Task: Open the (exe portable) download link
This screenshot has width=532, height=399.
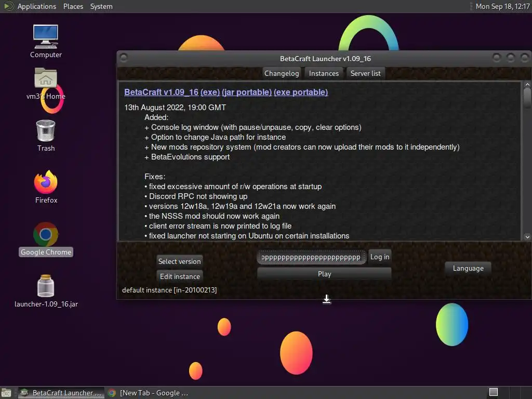Action: (301, 92)
